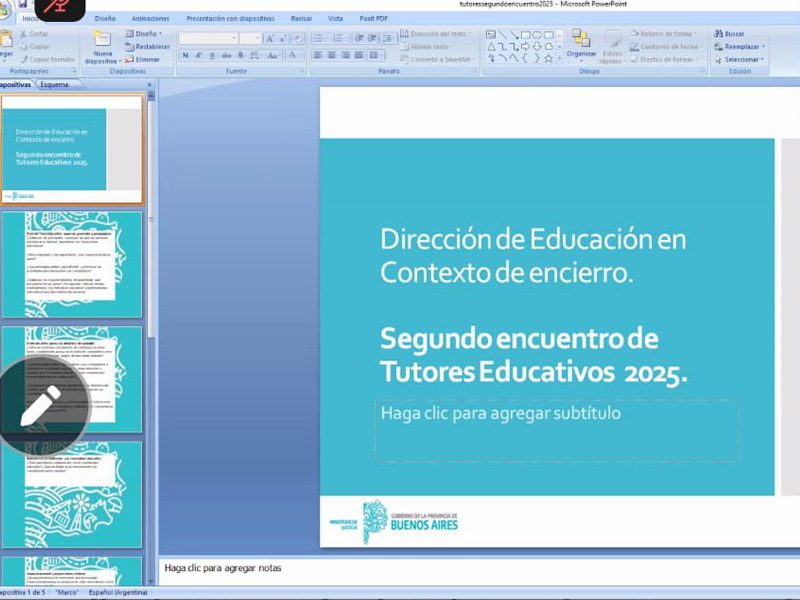Viewport: 800px width, 600px height.
Task: Open the Esquema outline tab
Action: coord(54,85)
